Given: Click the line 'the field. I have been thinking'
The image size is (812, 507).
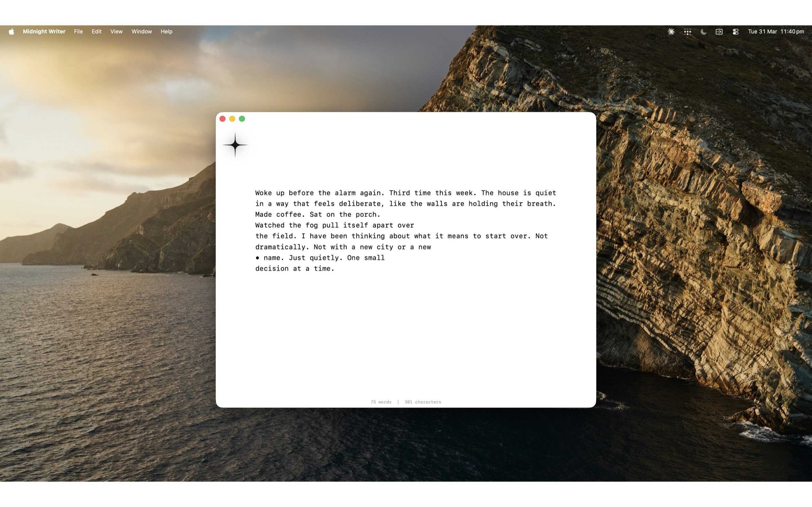Looking at the screenshot, I should [x=402, y=236].
